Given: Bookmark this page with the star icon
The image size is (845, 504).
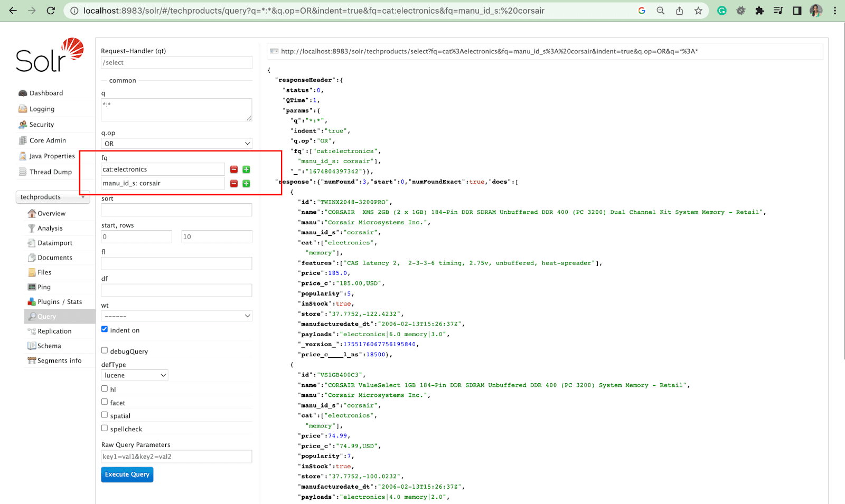Looking at the screenshot, I should point(698,11).
